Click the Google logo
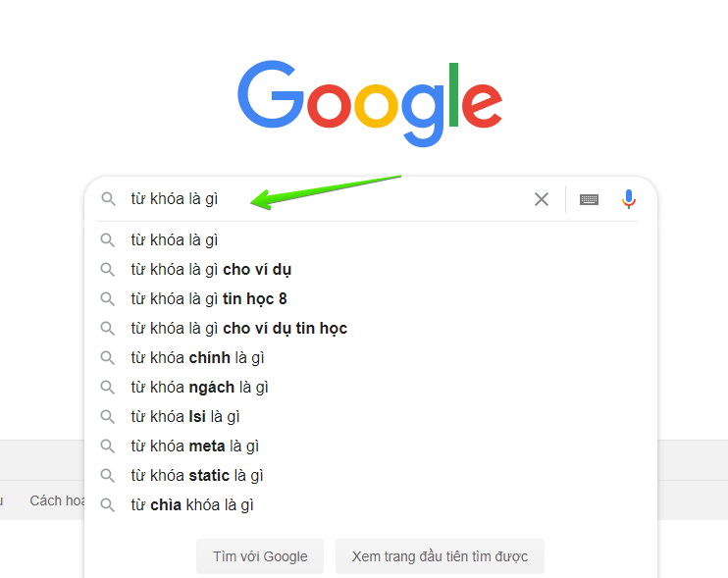 click(x=369, y=105)
